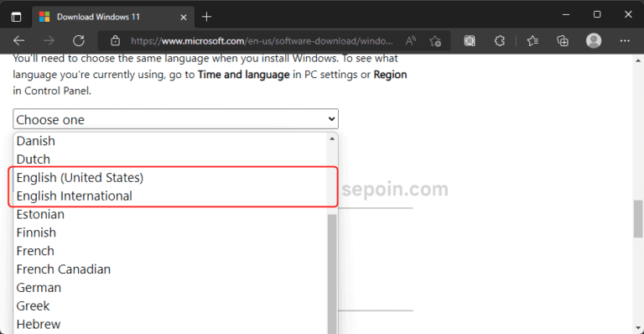Select Estonian from the list

171,214
